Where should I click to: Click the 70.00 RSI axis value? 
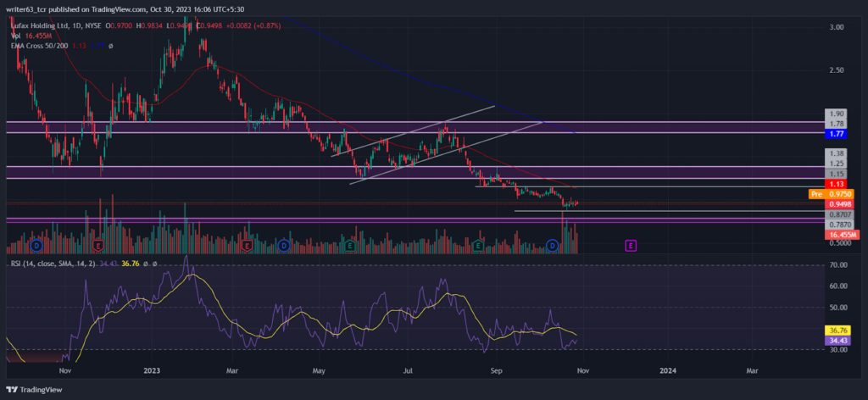click(x=838, y=265)
